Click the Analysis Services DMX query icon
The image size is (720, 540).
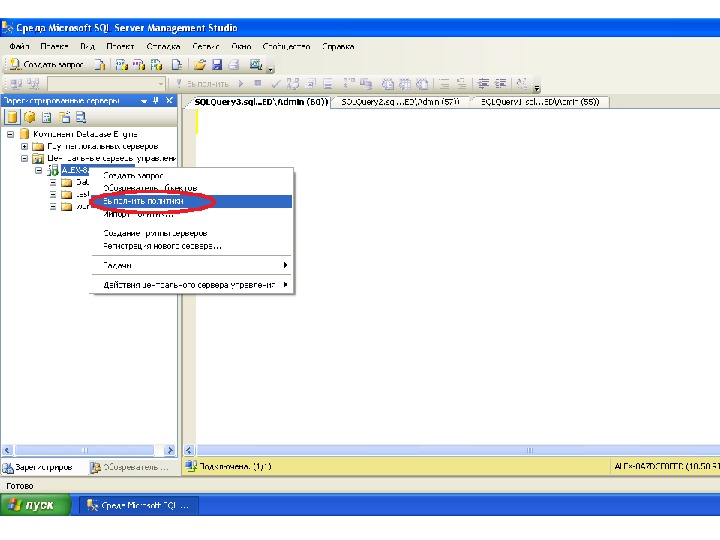pyautogui.click(x=139, y=65)
